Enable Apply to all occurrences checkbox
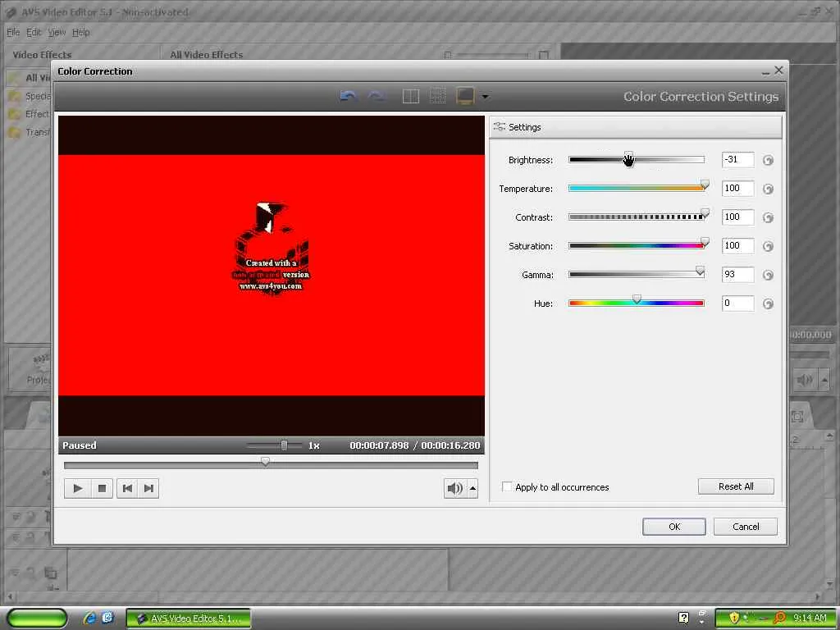The height and width of the screenshot is (630, 840). (506, 486)
